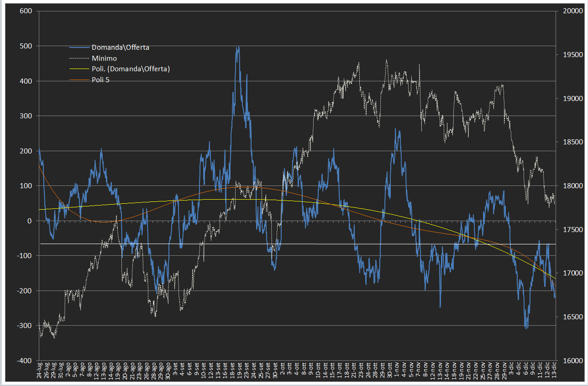The image size is (588, 386).
Task: Click the yellow line key beside Poli. (Domanda\Offerta)
Action: pos(79,69)
